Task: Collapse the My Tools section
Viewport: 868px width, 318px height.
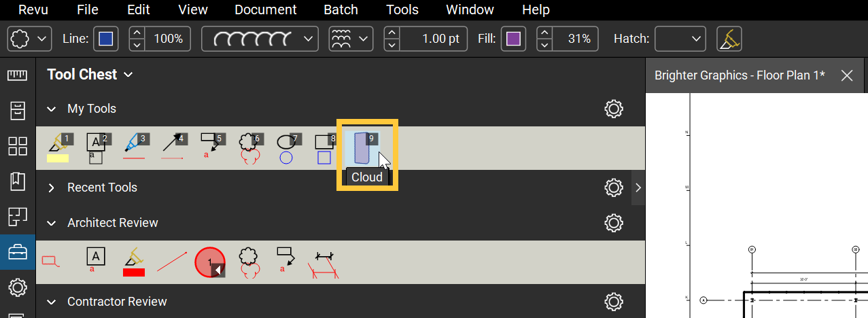Action: coord(52,109)
